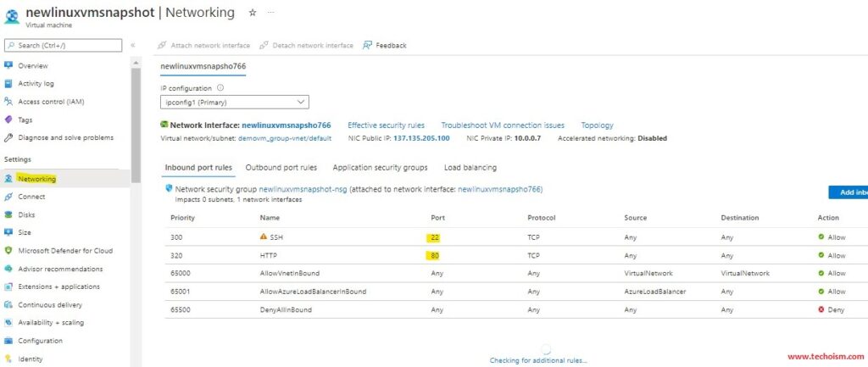Collapse the sidebar with the double chevron
This screenshot has width=868, height=367.
click(x=133, y=46)
